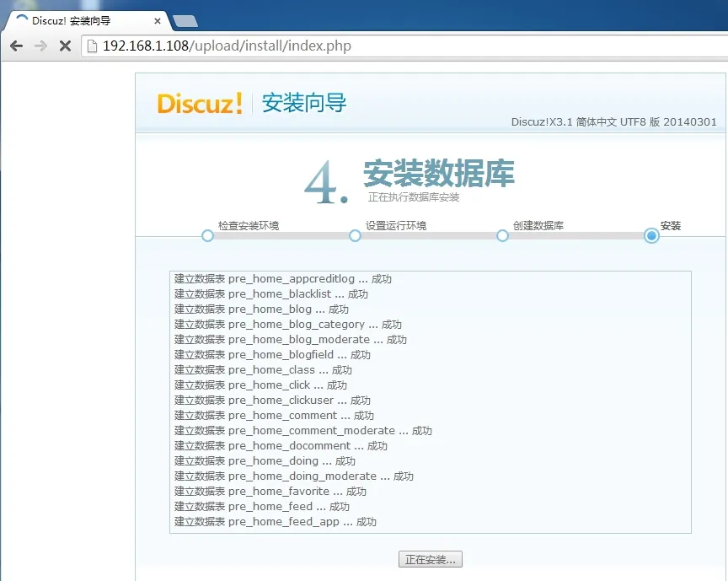Close the Discuz! 安装向导 tab
Image resolution: width=728 pixels, height=581 pixels.
coord(158,21)
